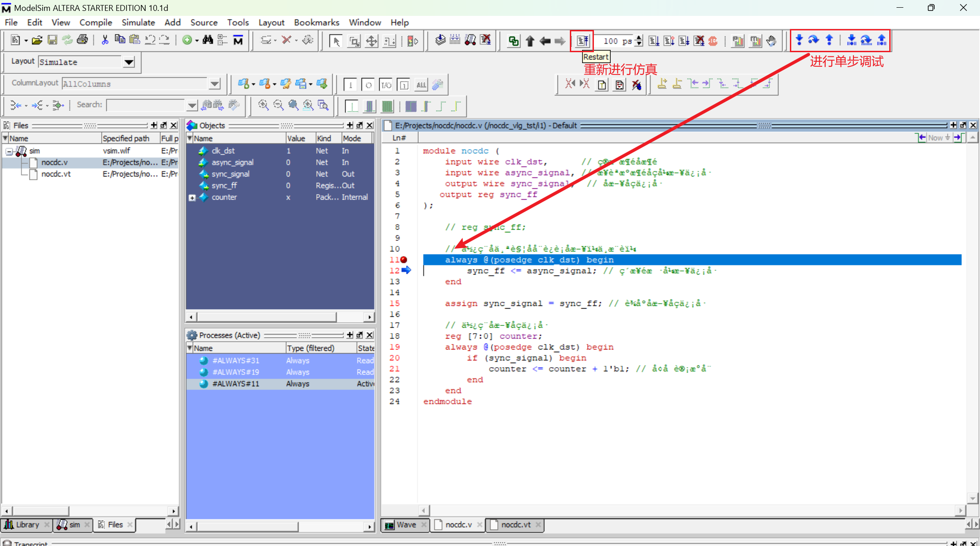The width and height of the screenshot is (980, 546).
Task: Click the hand Stop Wave Drawing icon
Action: click(x=771, y=41)
